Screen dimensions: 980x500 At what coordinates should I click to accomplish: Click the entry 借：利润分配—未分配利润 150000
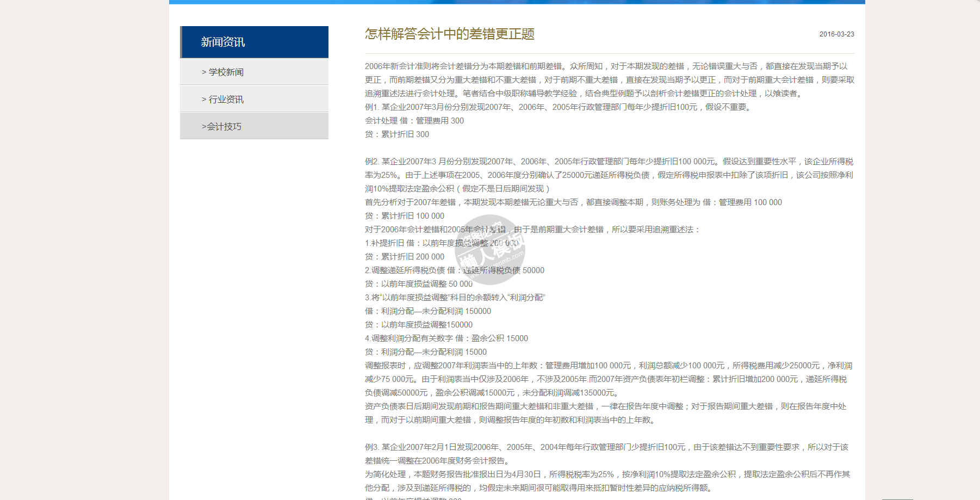(x=428, y=311)
